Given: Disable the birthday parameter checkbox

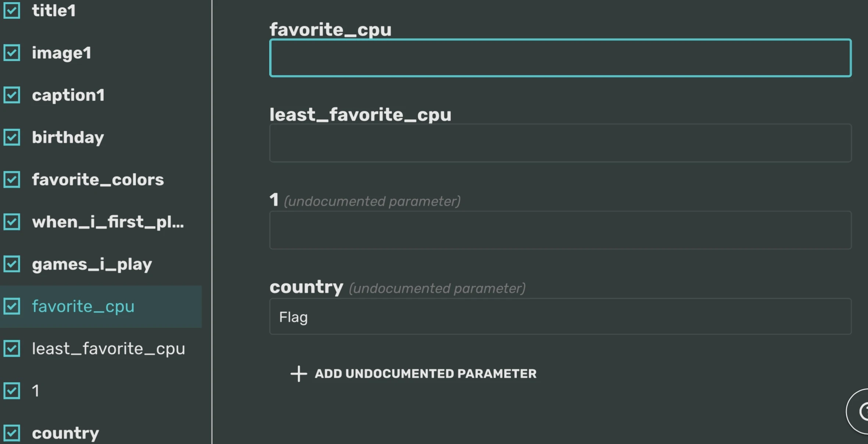Looking at the screenshot, I should [12, 138].
